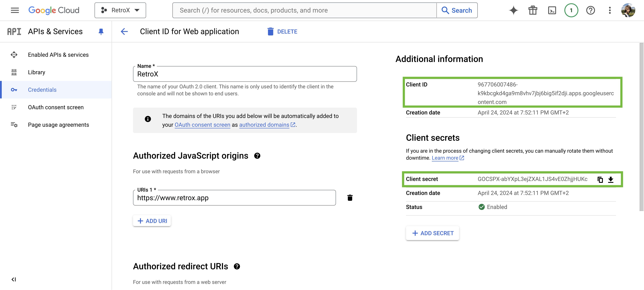Viewport: 644px width, 290px height.
Task: Edit the URIs 1 field
Action: pyautogui.click(x=234, y=198)
